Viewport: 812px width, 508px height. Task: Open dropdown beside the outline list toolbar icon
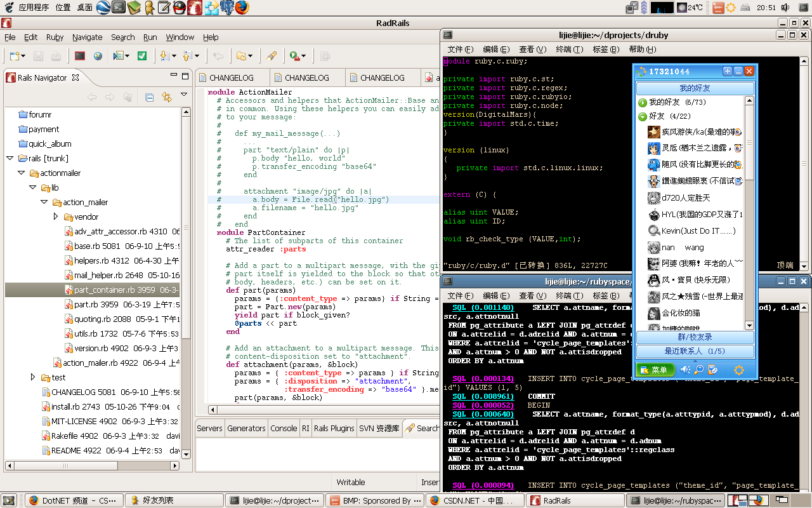(x=128, y=57)
